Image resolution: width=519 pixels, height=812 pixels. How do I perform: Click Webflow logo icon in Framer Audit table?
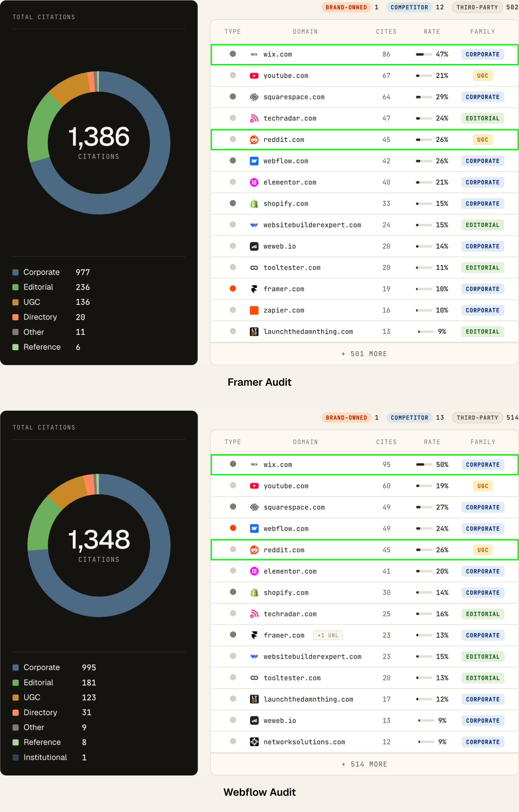point(254,161)
